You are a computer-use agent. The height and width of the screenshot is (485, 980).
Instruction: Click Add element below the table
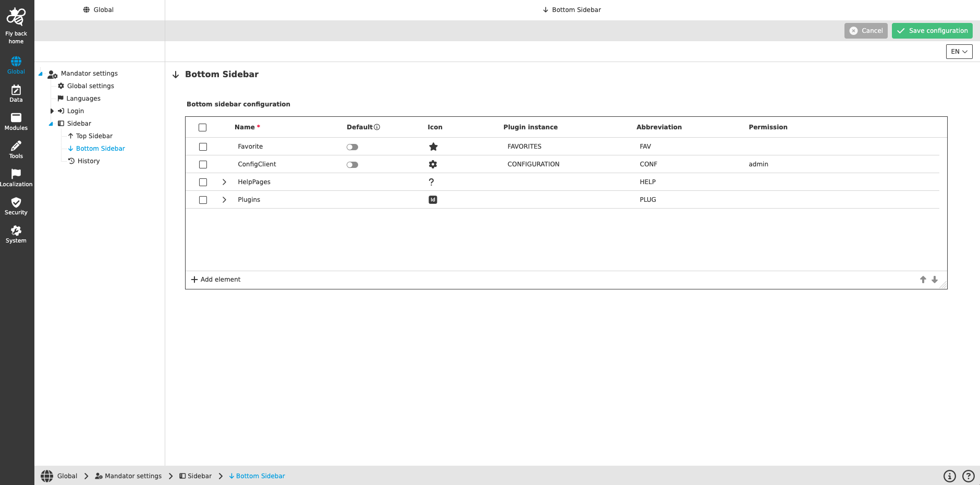[x=216, y=280]
